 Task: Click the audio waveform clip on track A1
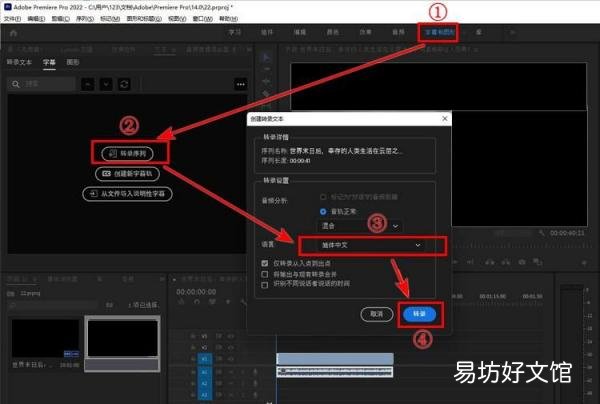point(335,371)
